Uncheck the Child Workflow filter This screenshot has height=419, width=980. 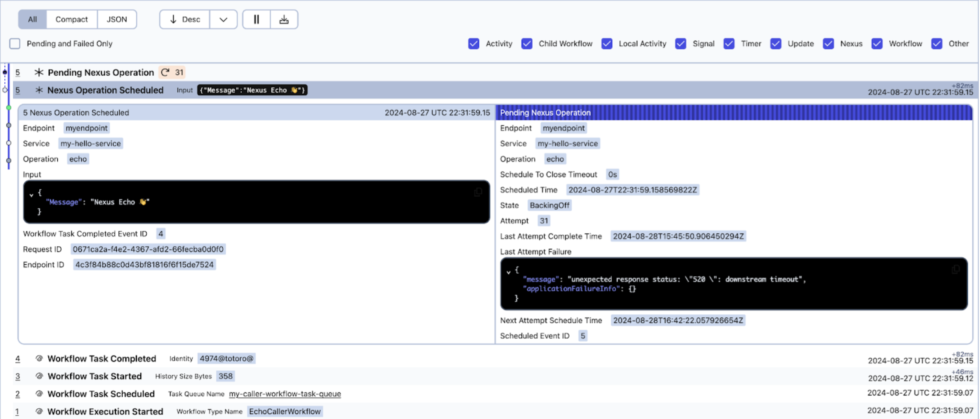[527, 44]
